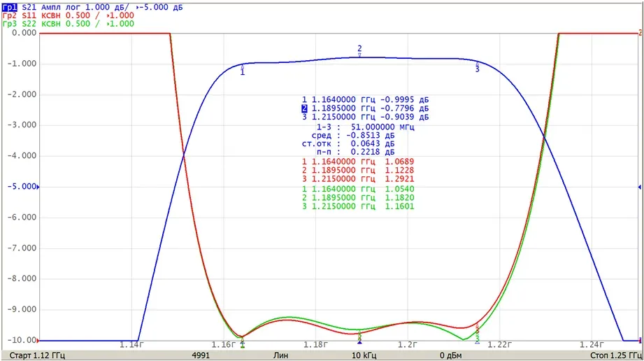The height and width of the screenshot is (361, 644).
Task: Click the 0 дБм power level field
Action: click(x=450, y=355)
